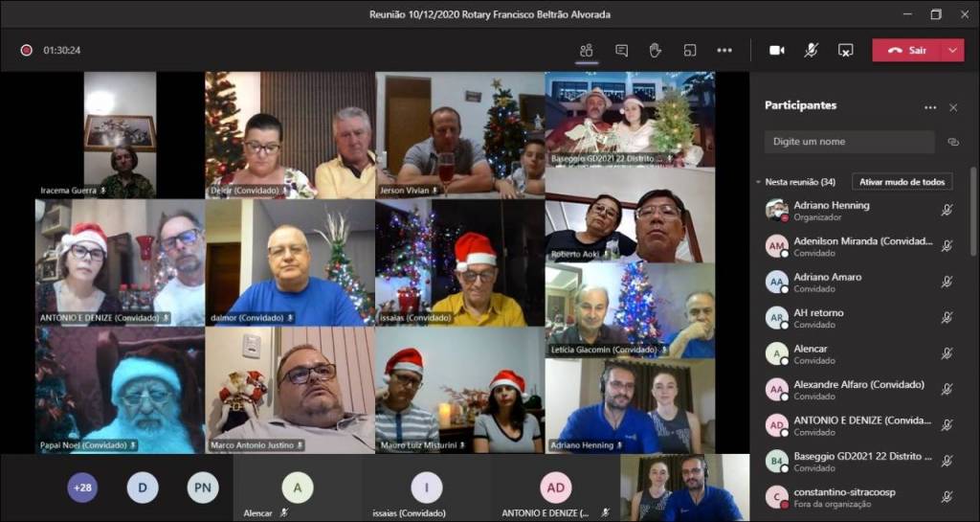Viewport: 980px width, 522px height.
Task: Toggle the camera on or off
Action: pyautogui.click(x=776, y=50)
